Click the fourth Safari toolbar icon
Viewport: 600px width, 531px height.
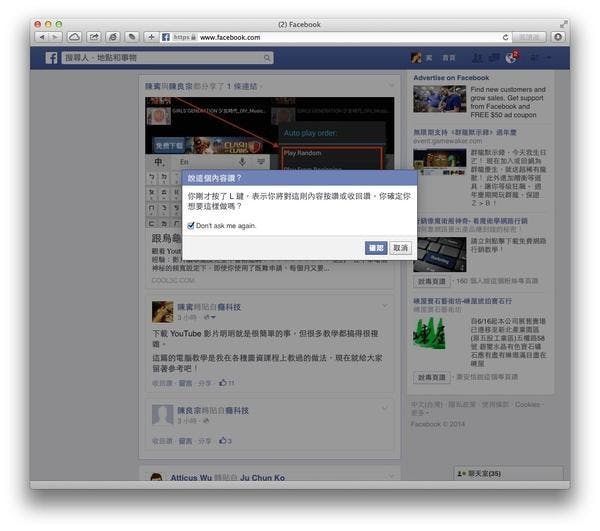pos(113,37)
